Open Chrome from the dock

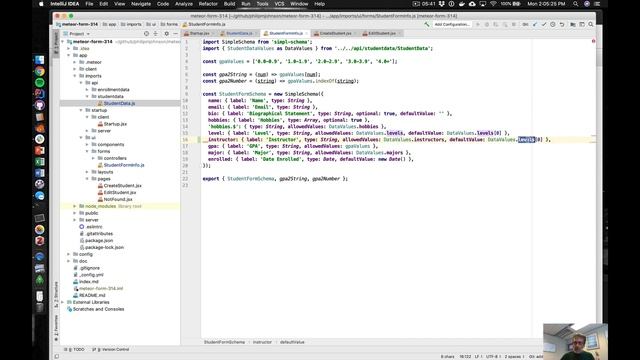tap(40, 71)
